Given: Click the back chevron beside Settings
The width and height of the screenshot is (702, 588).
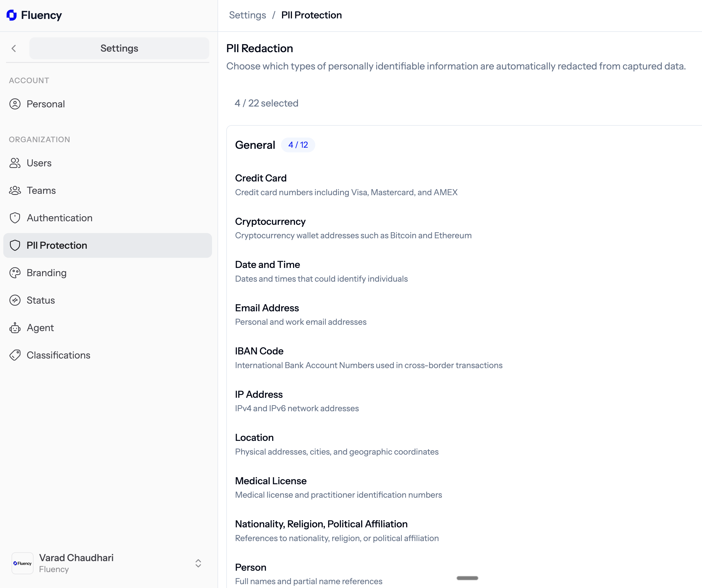Looking at the screenshot, I should pyautogui.click(x=14, y=48).
